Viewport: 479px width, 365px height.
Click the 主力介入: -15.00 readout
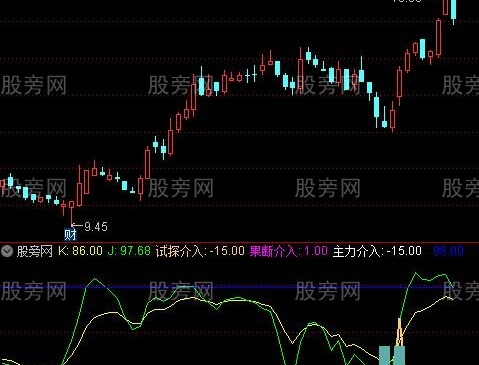coord(377,251)
